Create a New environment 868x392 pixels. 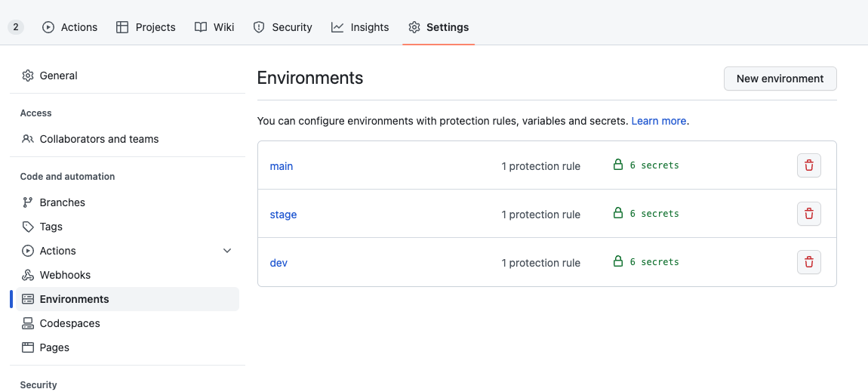[x=780, y=79]
